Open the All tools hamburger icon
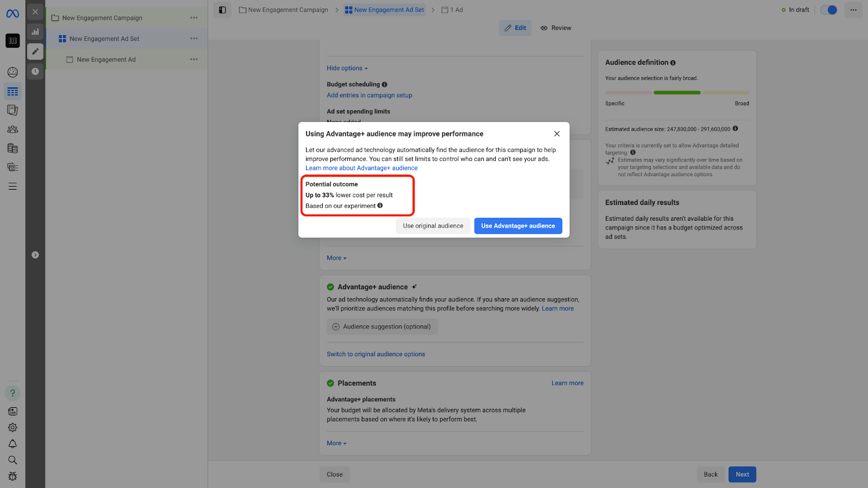The image size is (868, 488). (12, 187)
